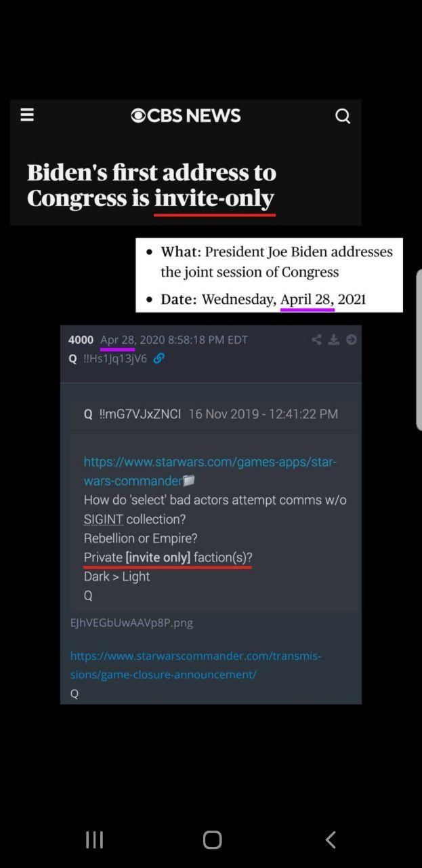Open the starwars.com star-wars-commander link
Screen dimensions: 422x868
coord(210,471)
